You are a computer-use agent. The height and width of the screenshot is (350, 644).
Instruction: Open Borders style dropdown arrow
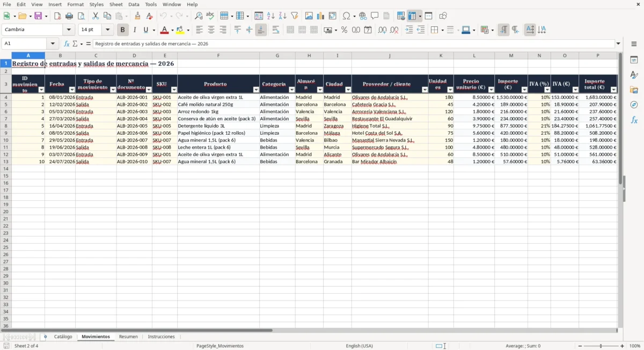point(442,30)
